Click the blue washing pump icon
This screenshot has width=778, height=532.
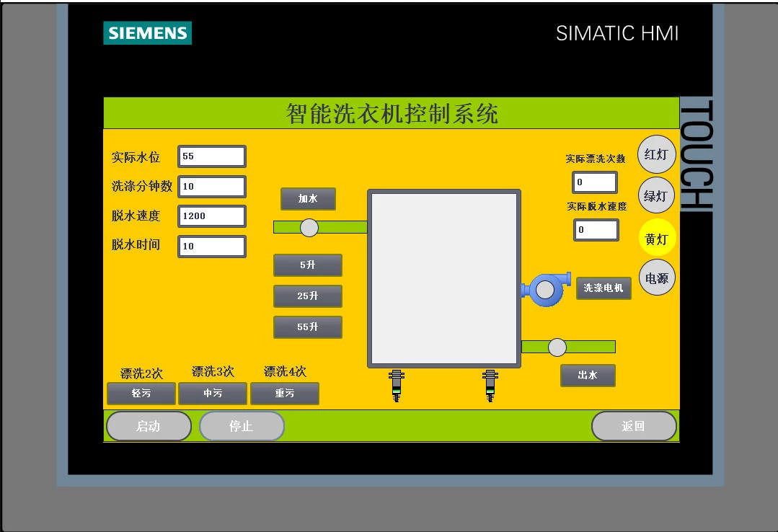point(546,289)
